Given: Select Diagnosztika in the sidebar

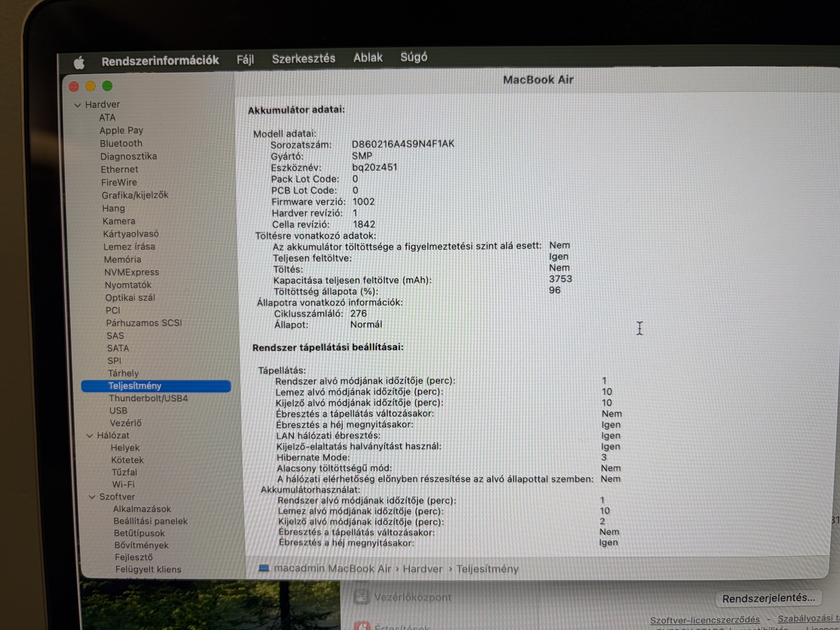Looking at the screenshot, I should pyautogui.click(x=129, y=156).
